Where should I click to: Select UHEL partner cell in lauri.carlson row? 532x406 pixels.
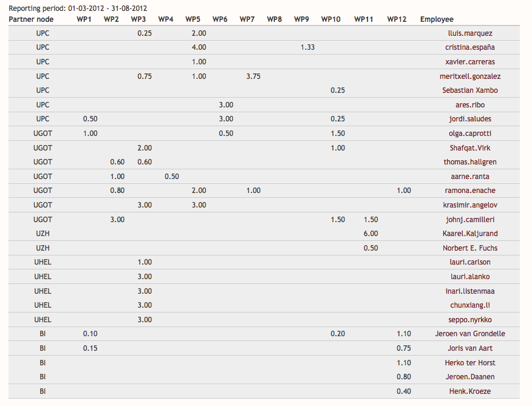43,262
